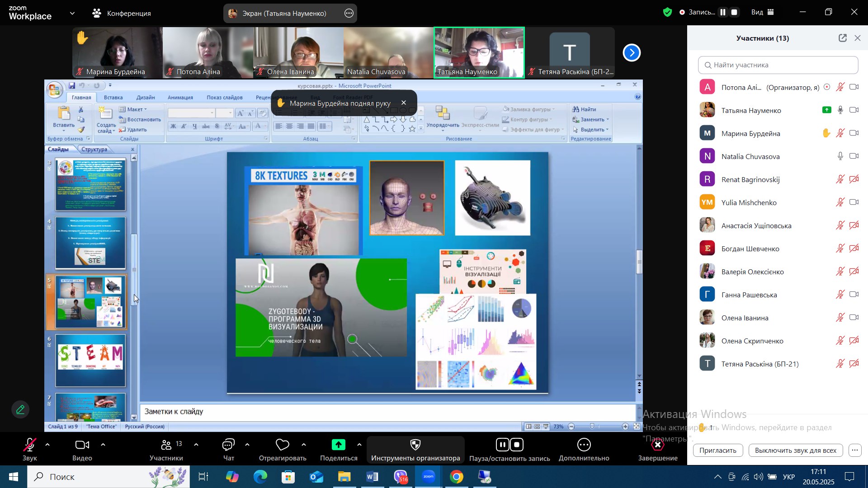
Task: Click the Invite button
Action: click(x=717, y=450)
